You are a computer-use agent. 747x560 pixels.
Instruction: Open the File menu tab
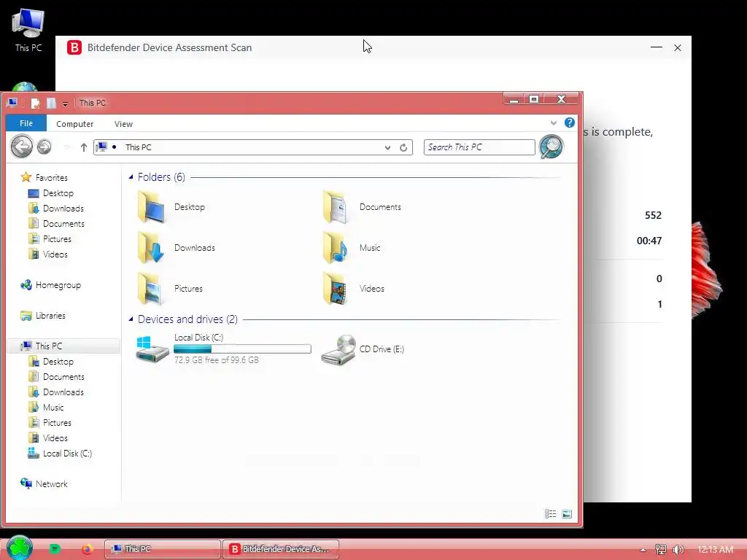tap(26, 123)
